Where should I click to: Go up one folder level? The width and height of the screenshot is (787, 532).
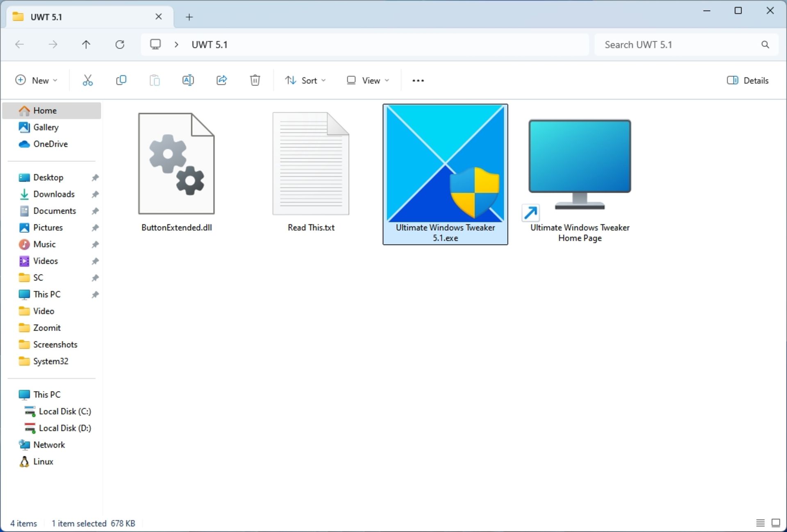point(86,45)
